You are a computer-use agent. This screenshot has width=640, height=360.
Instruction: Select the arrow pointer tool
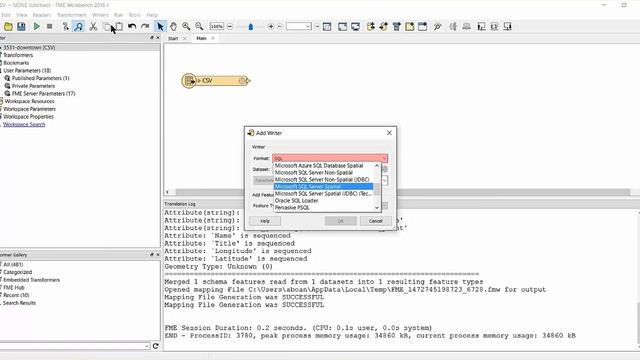160,27
